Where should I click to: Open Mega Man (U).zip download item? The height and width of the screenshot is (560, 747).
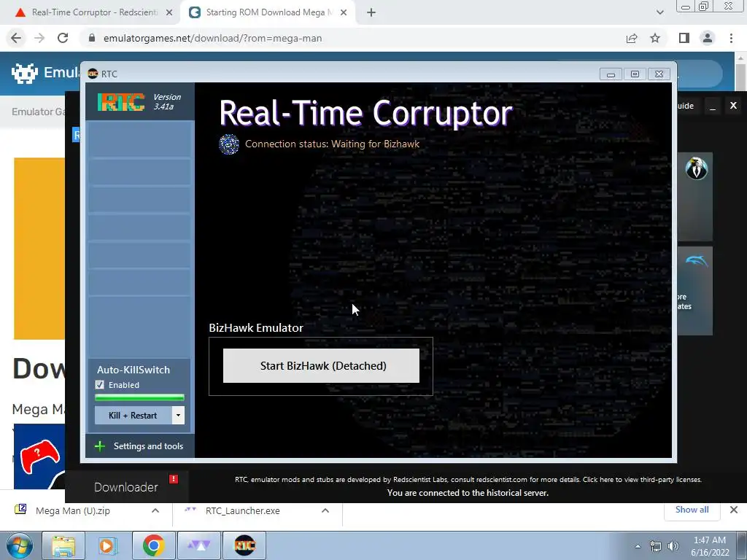point(72,510)
